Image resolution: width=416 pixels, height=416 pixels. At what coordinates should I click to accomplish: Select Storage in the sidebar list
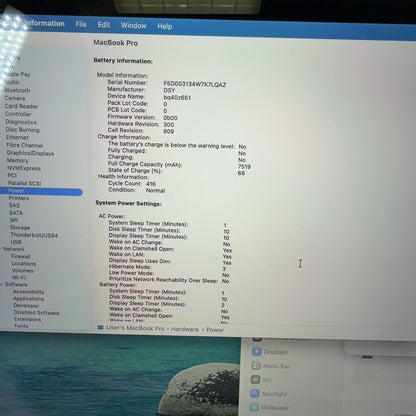tap(20, 228)
